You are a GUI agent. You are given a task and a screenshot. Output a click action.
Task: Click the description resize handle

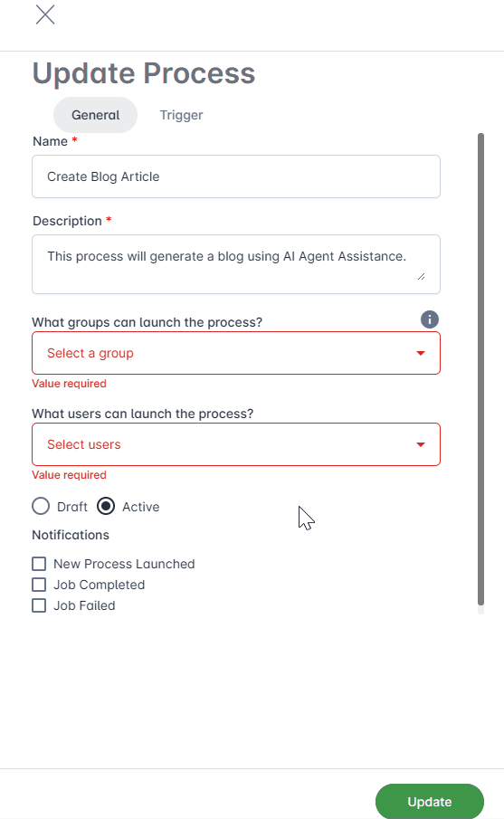[x=421, y=276]
